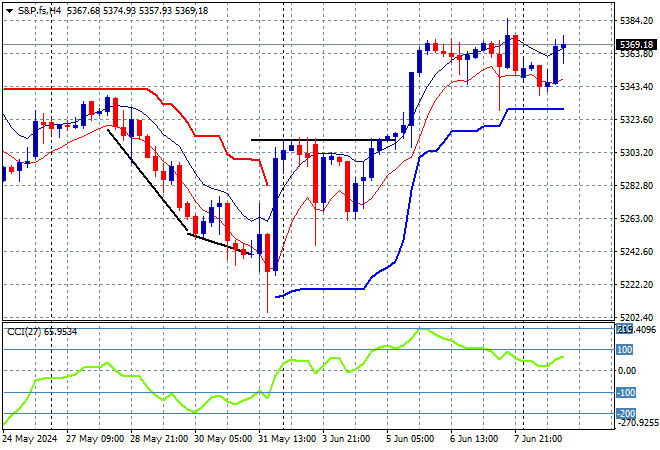Select the green CCI indicator line
This screenshot has width=660, height=450.
(x=300, y=361)
